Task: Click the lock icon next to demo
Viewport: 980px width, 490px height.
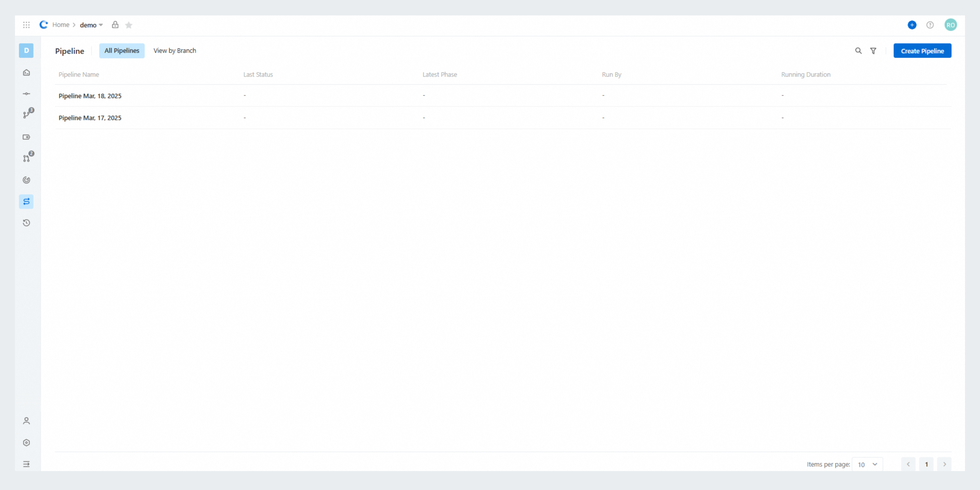Action: (115, 25)
